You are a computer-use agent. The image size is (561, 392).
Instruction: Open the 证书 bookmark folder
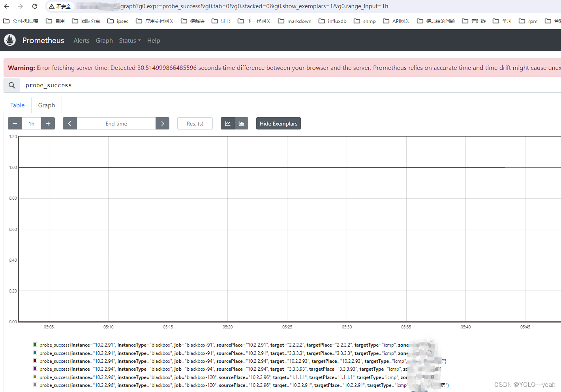click(221, 21)
